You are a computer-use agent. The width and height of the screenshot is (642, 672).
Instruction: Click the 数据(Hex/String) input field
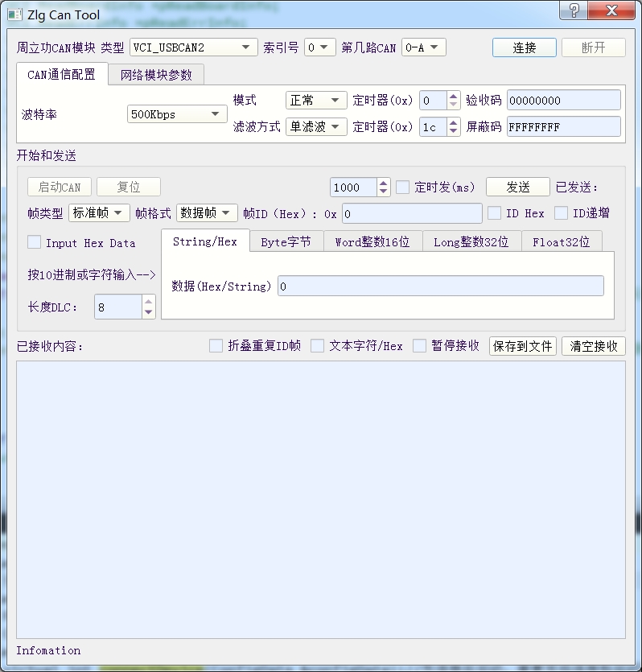click(x=441, y=286)
